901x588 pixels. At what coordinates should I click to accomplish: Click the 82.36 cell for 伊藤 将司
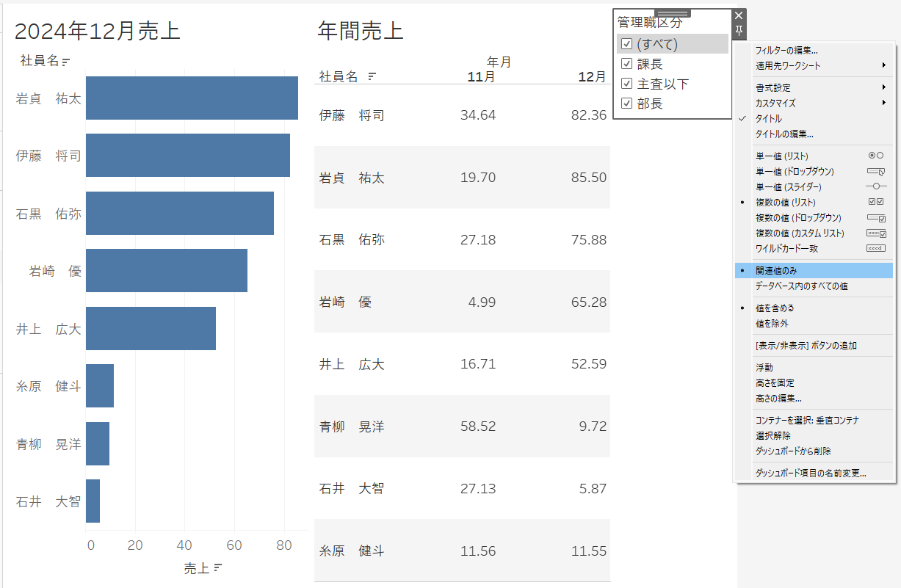point(588,115)
